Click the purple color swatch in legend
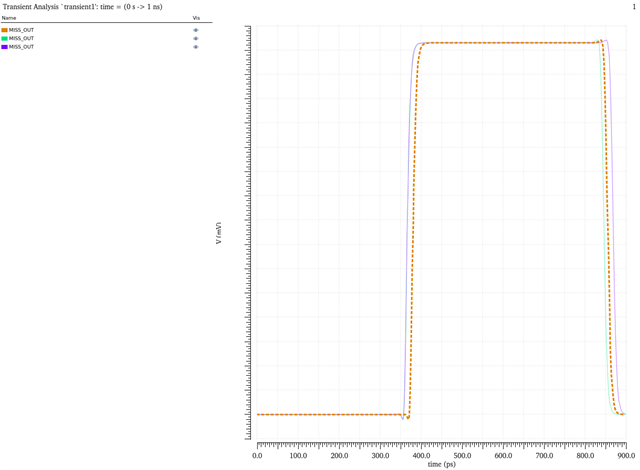Viewport: 640px width, 470px height. tap(5, 47)
